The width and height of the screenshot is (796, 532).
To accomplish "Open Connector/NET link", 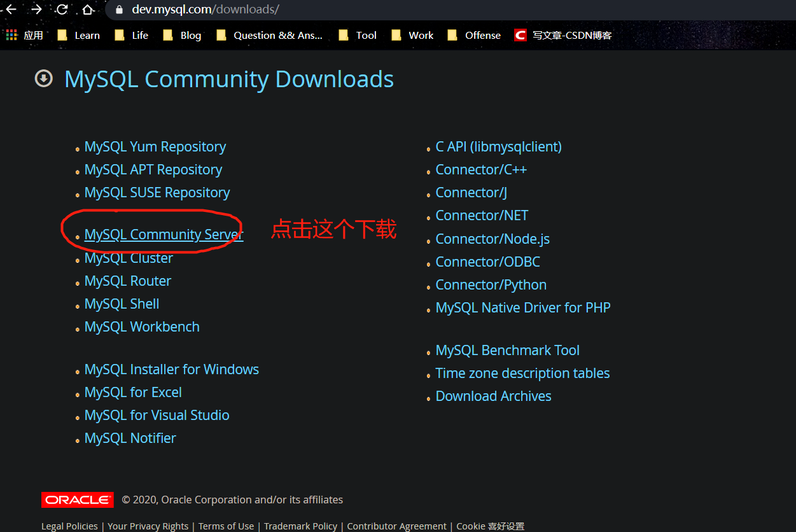I will (x=482, y=215).
